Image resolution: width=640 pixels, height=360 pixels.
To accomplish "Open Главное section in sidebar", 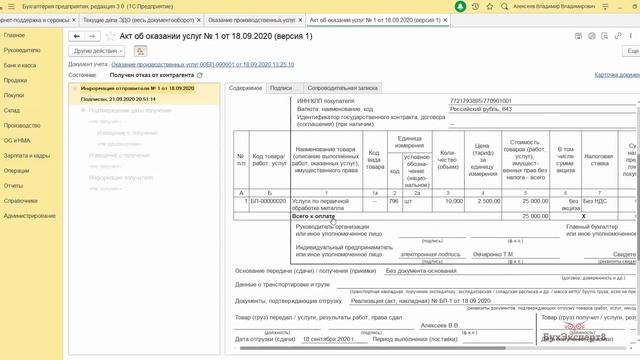I will [15, 35].
